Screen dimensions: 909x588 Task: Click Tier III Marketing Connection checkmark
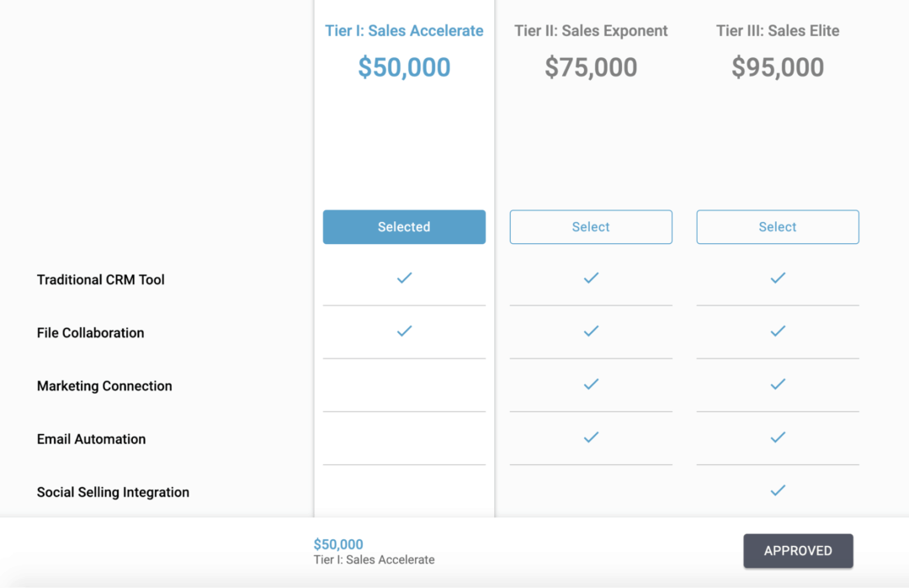coord(778,384)
